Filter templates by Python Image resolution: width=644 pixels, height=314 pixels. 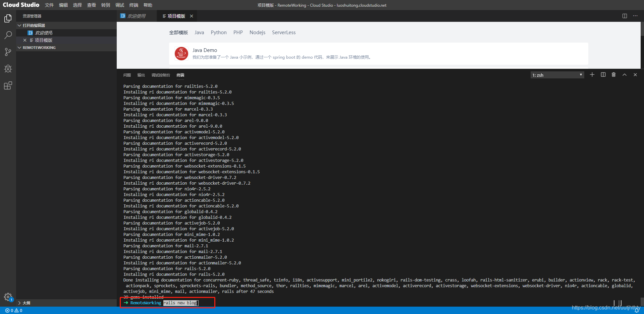point(219,33)
